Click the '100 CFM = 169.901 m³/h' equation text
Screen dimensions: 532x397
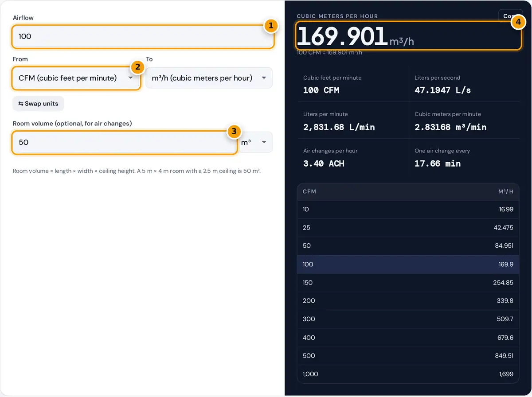(329, 53)
